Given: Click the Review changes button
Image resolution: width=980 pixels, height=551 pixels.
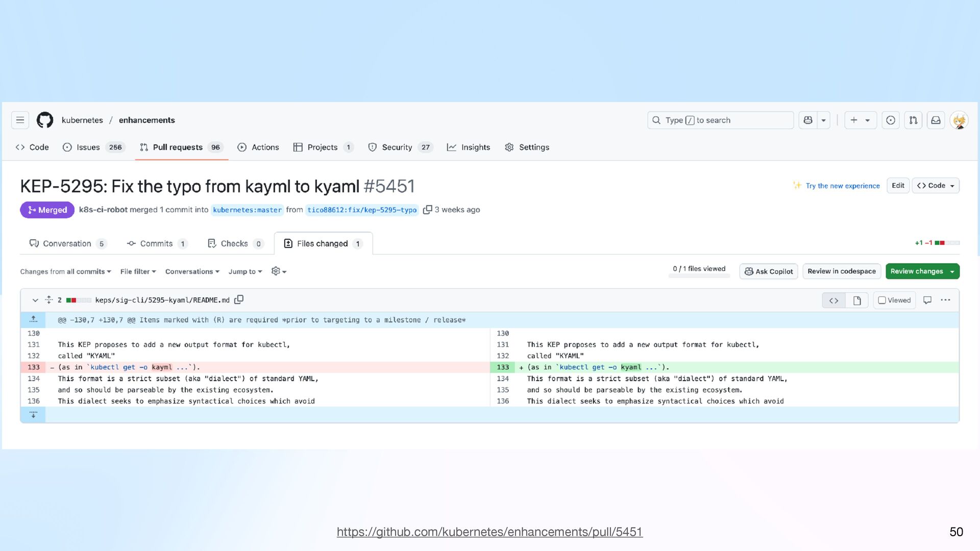Looking at the screenshot, I should point(922,271).
